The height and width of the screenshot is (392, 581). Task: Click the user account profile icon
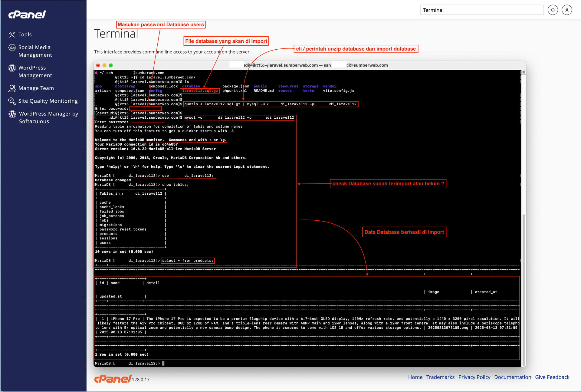pos(567,10)
